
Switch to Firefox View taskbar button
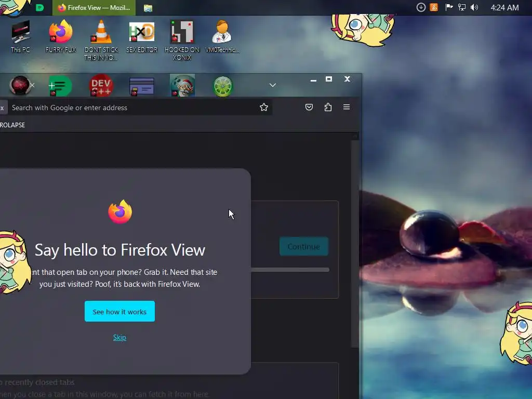pos(94,7)
